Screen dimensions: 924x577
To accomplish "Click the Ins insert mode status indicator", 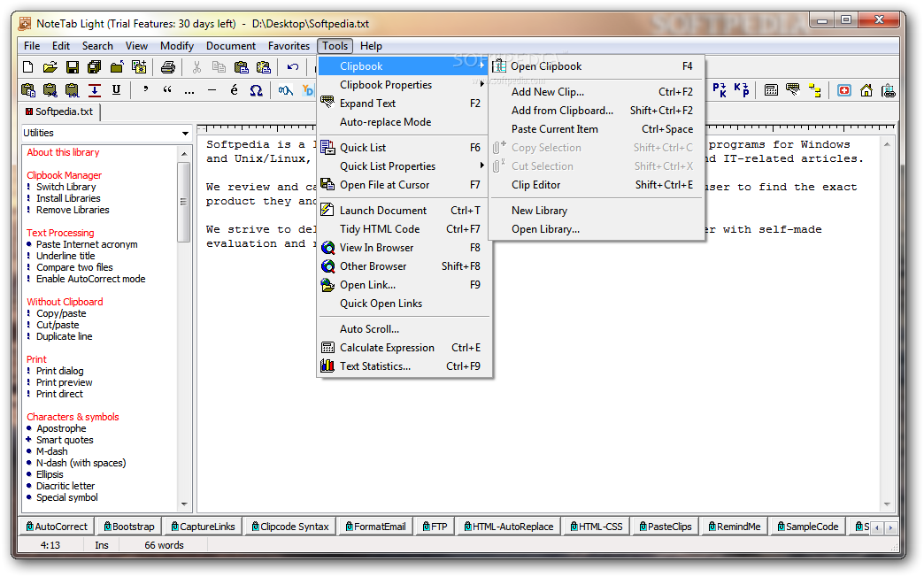I will [102, 545].
